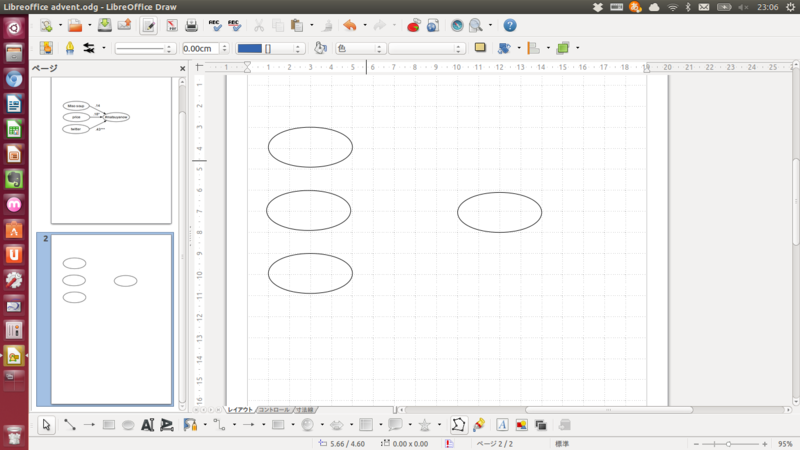
Task: Expand the Zoom tool dropdown
Action: (490, 25)
